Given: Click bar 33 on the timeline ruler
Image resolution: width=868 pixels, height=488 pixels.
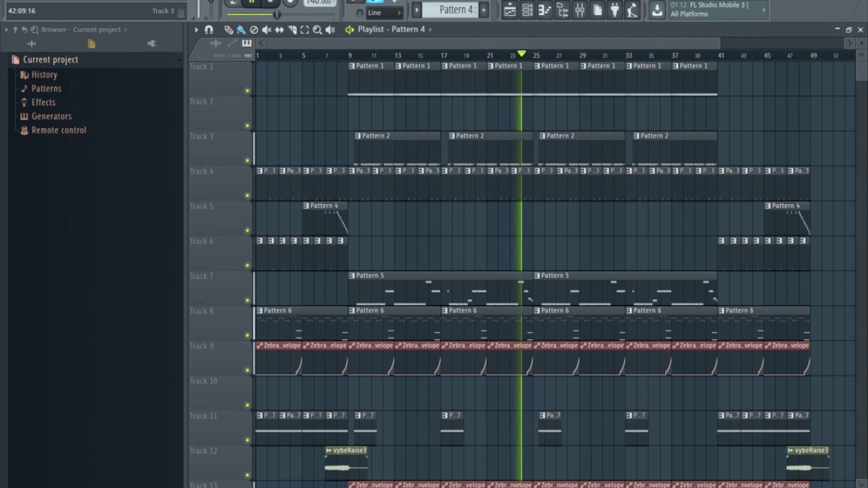Looking at the screenshot, I should [x=629, y=56].
